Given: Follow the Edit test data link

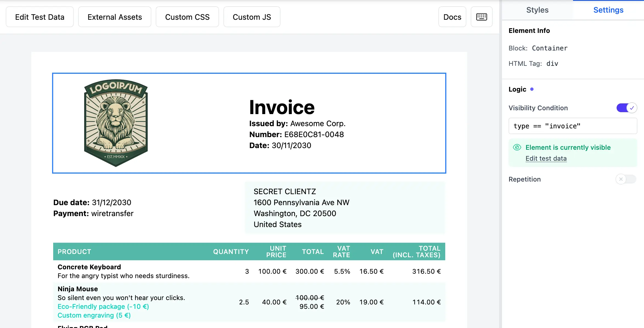Looking at the screenshot, I should coord(546,159).
